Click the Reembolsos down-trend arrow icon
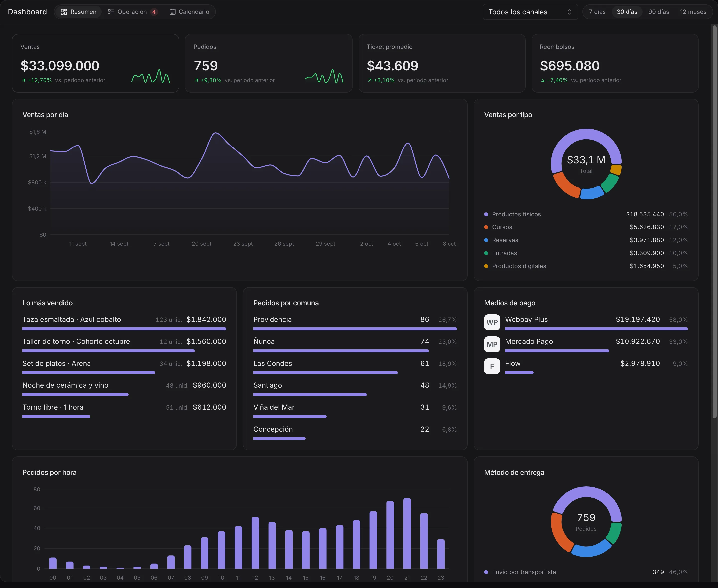This screenshot has height=588, width=718. tap(543, 80)
